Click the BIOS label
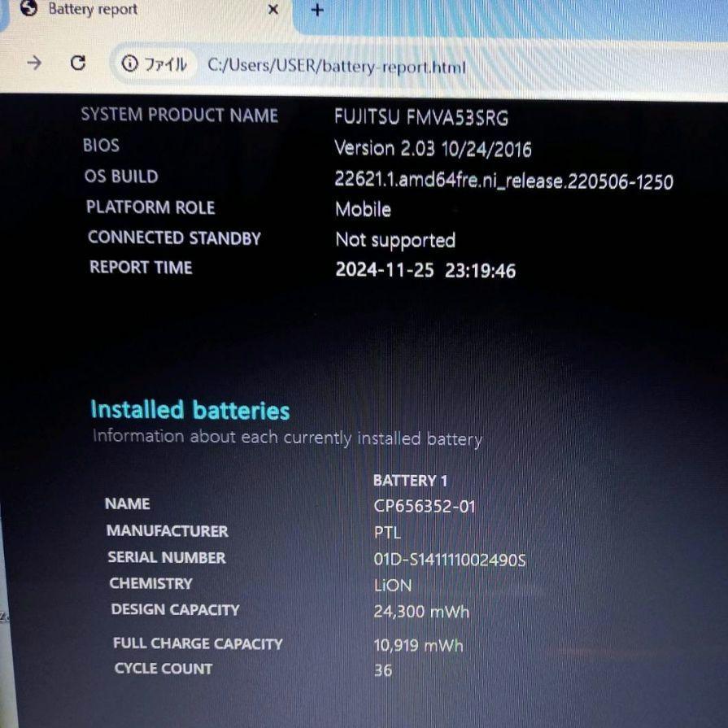Image resolution: width=728 pixels, height=728 pixels. (101, 146)
